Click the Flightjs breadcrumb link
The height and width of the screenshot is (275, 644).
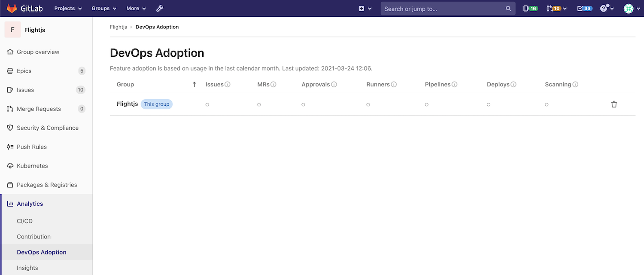tap(118, 27)
